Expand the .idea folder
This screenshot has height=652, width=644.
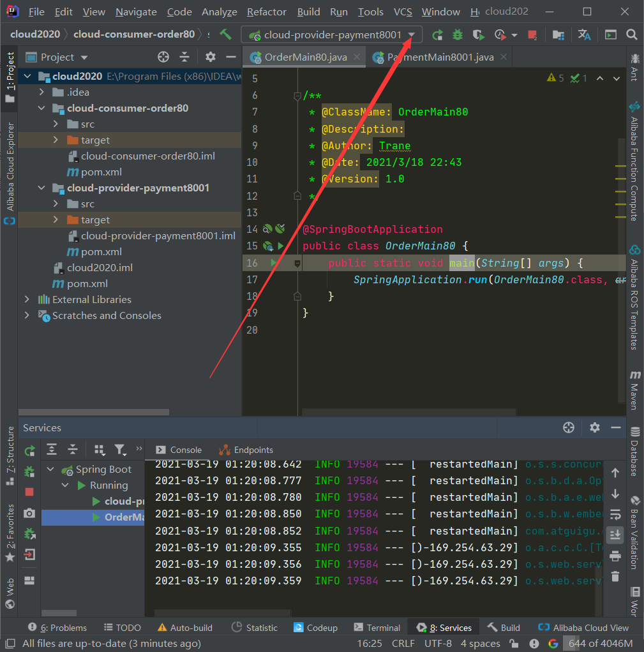point(41,92)
